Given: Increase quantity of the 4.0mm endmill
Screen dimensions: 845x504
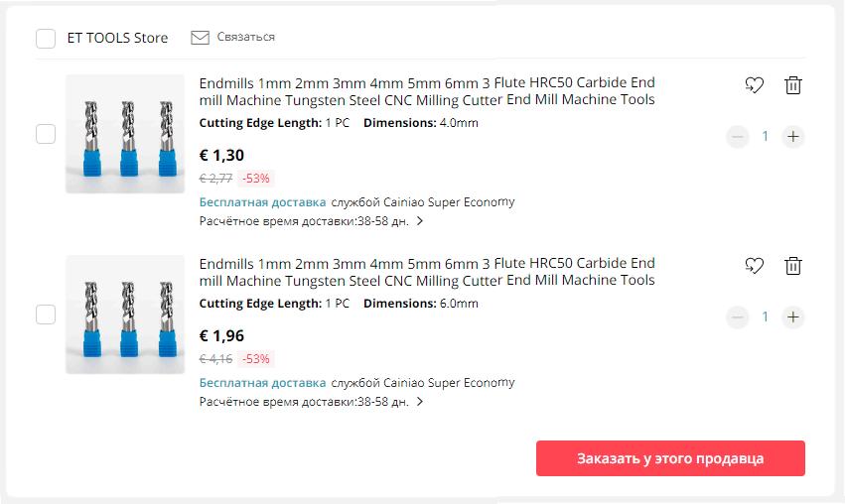Looking at the screenshot, I should coord(792,137).
